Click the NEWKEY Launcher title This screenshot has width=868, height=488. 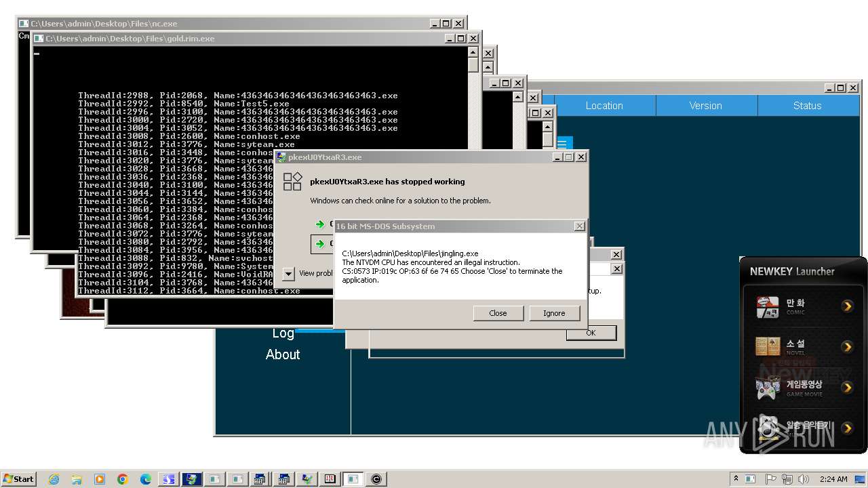(x=792, y=271)
